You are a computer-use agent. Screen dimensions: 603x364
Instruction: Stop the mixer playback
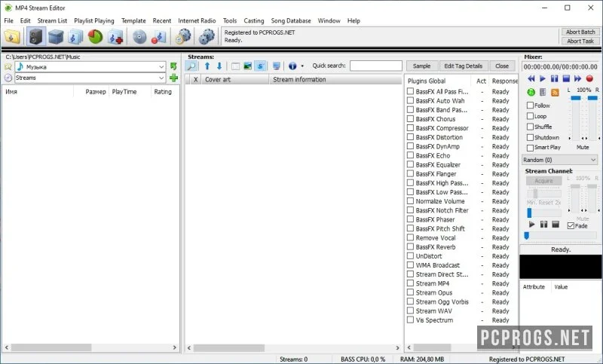click(x=566, y=79)
